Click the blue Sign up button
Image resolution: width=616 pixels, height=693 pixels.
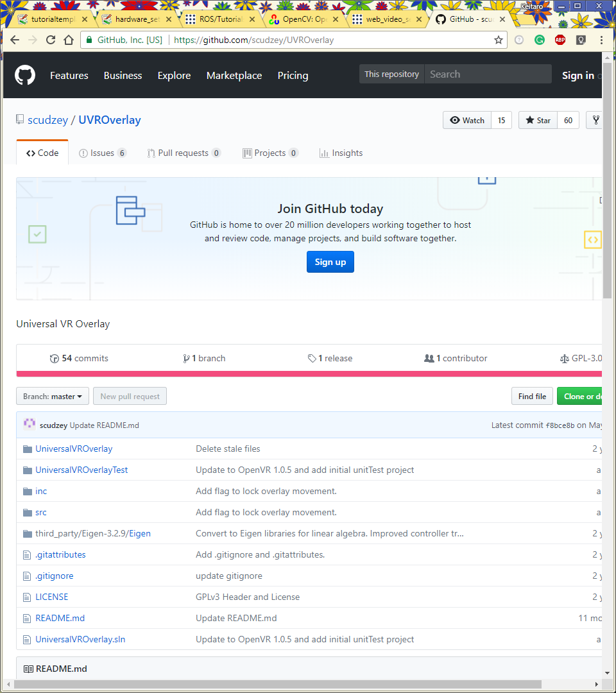[x=330, y=262]
